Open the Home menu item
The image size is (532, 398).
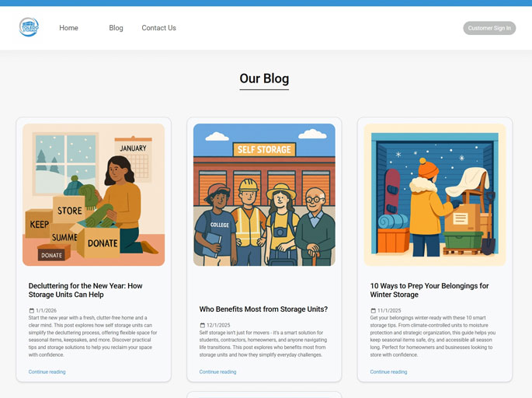[68, 28]
